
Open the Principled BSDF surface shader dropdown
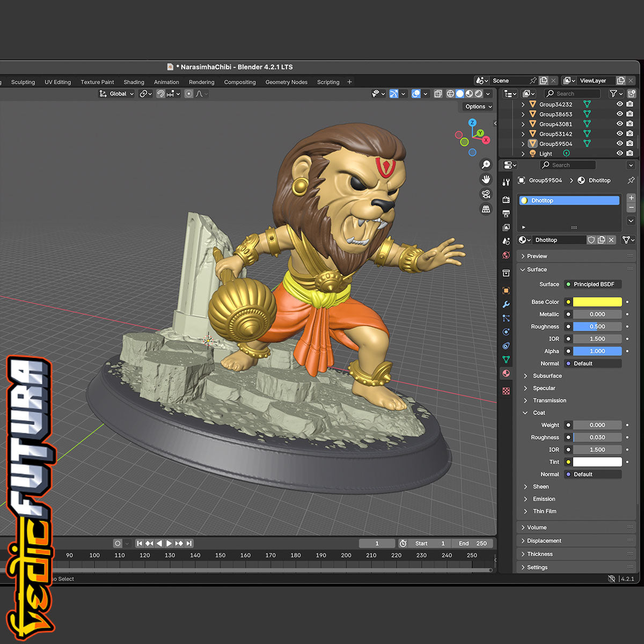[x=594, y=284]
